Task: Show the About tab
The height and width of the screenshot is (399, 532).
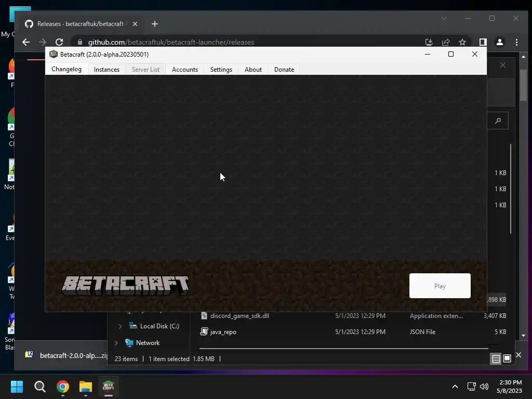Action: (x=253, y=69)
